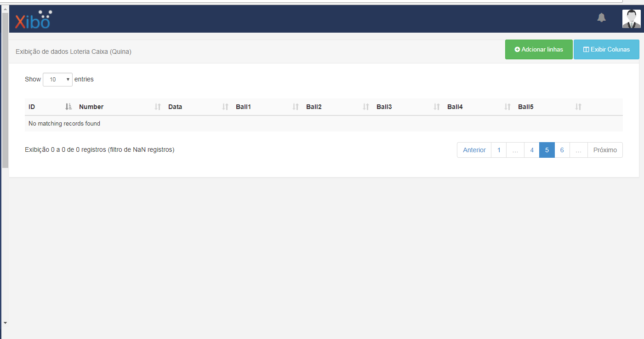Click the 'Exibição 0 a 0 de 0 registros' text
Screen dimensions: 644x339
(100, 149)
